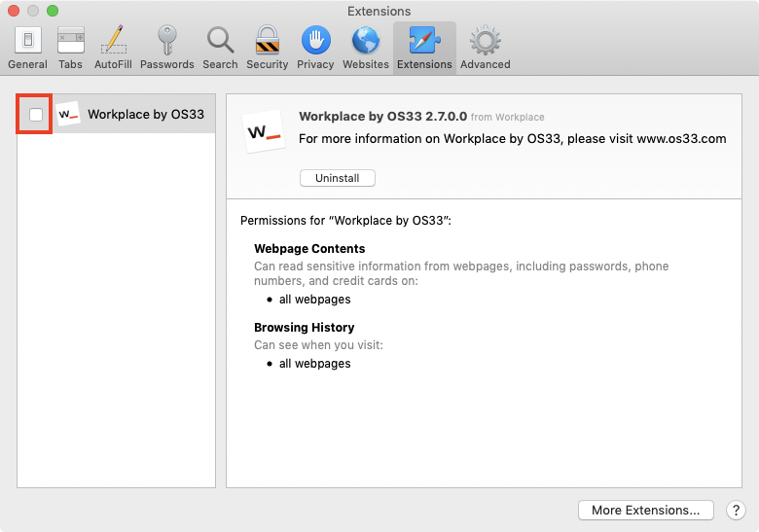The width and height of the screenshot is (759, 532).
Task: Open the Tabs preferences pane
Action: click(x=71, y=48)
